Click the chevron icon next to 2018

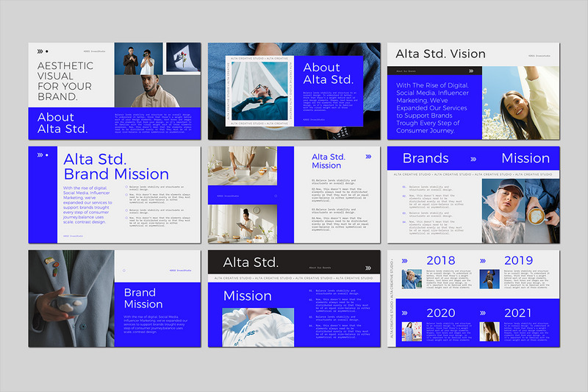[x=405, y=260]
